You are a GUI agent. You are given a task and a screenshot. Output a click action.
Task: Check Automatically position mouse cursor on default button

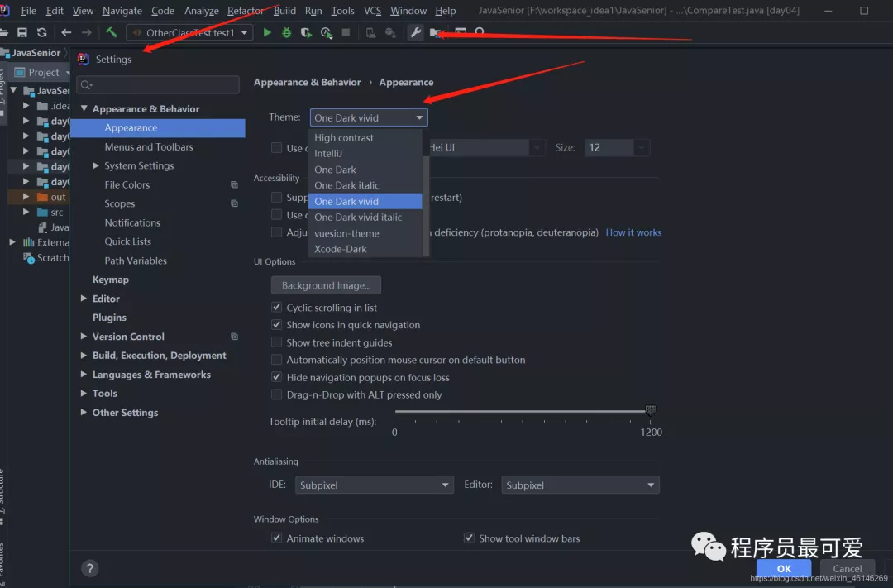pos(277,360)
